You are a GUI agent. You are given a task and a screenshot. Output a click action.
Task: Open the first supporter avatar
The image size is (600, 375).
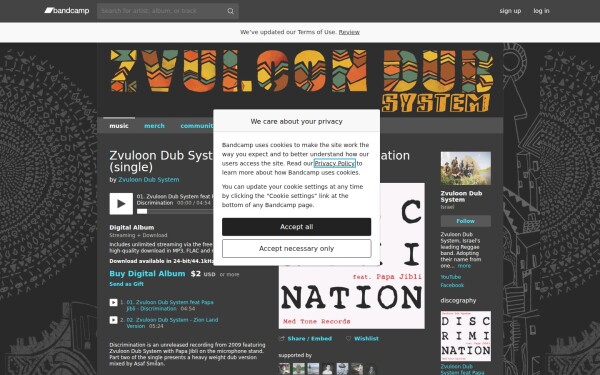pos(284,369)
